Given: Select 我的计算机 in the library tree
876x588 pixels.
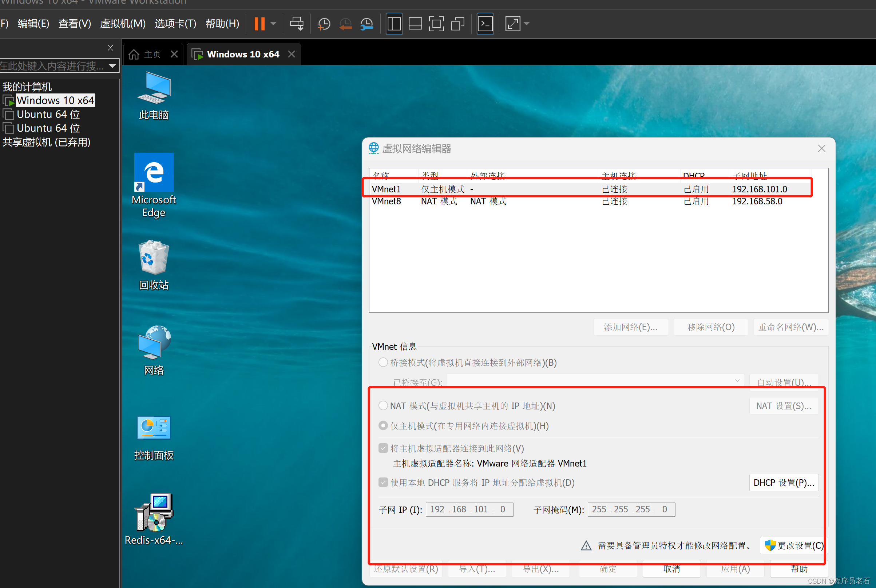Looking at the screenshot, I should click(x=27, y=87).
